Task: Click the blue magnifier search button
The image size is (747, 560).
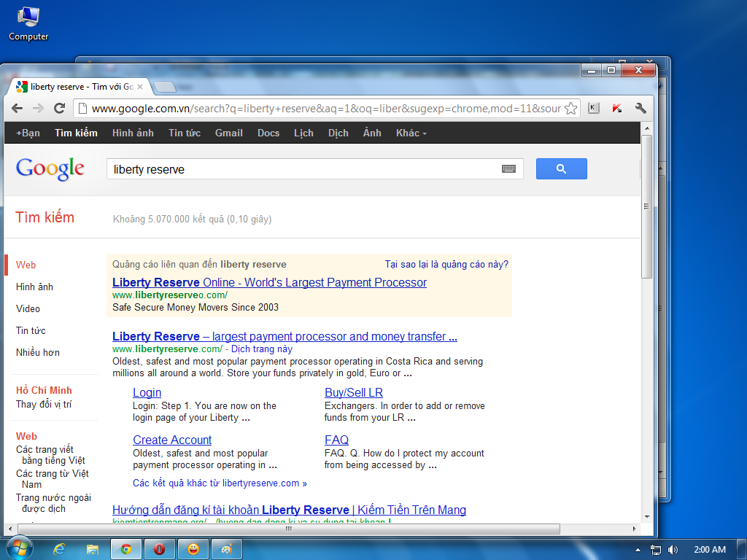Action: tap(561, 169)
